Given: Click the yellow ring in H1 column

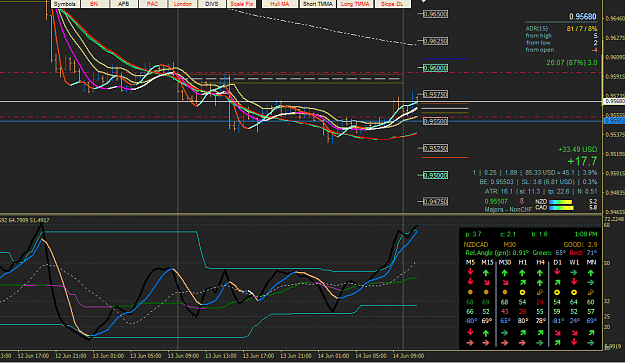Looking at the screenshot, I should [x=522, y=292].
